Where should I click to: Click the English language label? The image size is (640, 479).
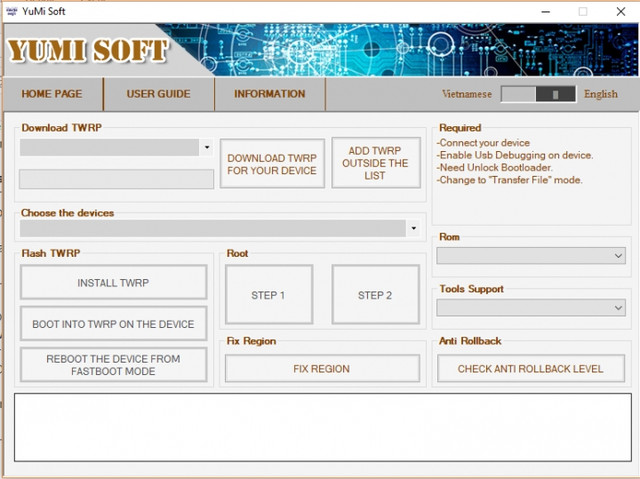coord(600,94)
